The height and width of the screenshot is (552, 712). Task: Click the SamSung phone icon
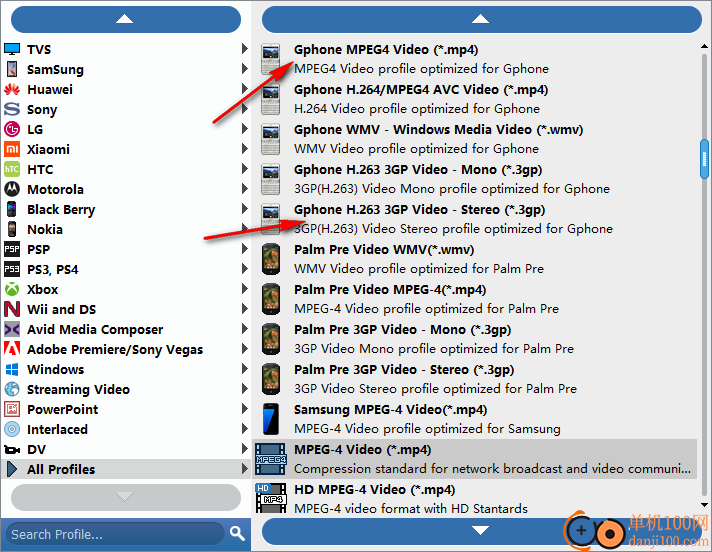tap(12, 69)
